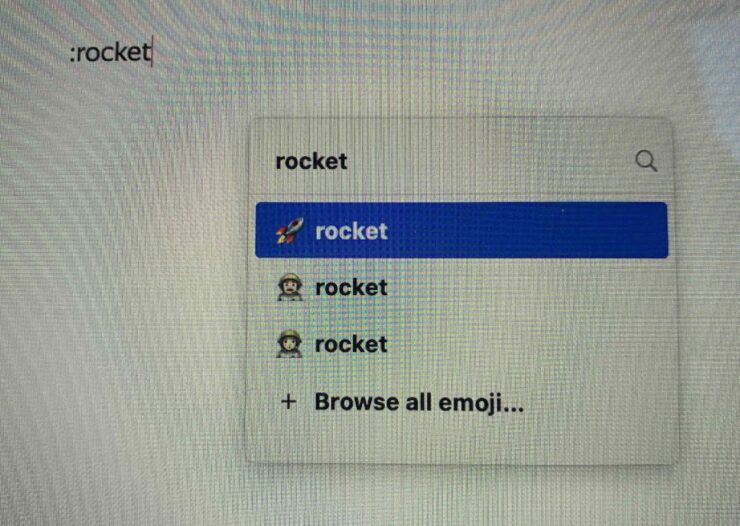Click the text cursor after :rocket
Image resolution: width=740 pixels, height=526 pixels.
(152, 52)
